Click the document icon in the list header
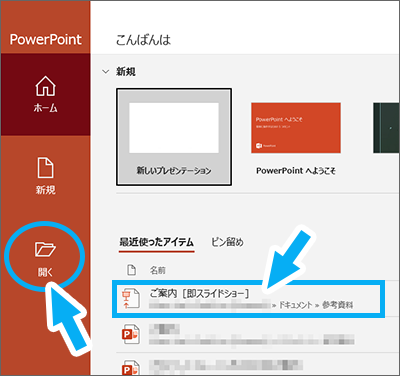Viewport: 400px width, 376px height. [x=132, y=270]
